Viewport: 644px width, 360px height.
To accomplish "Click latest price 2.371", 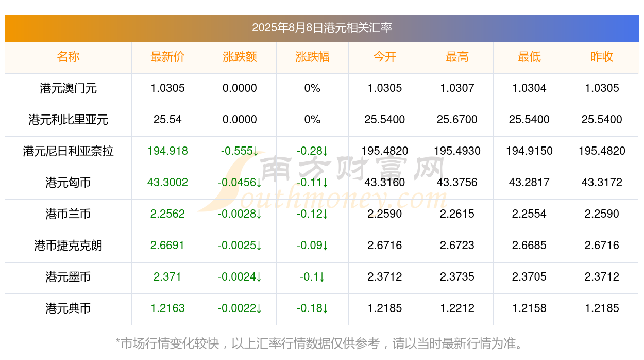I will (x=167, y=277).
